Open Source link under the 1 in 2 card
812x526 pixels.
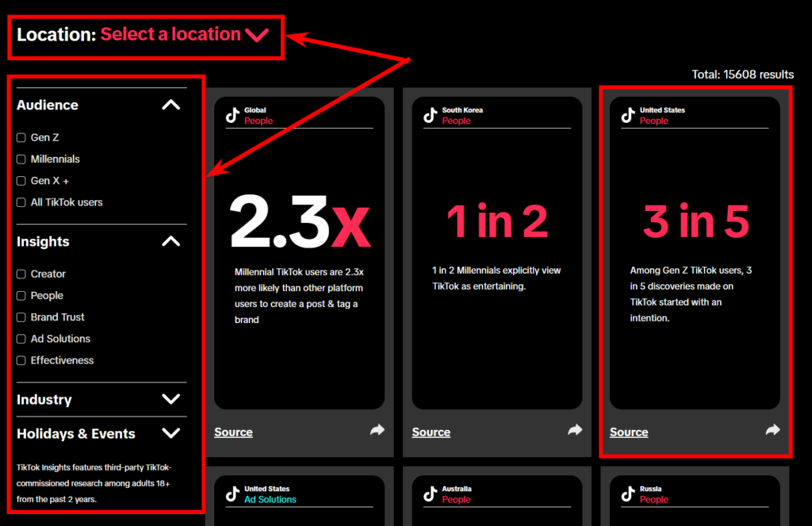[x=431, y=432]
